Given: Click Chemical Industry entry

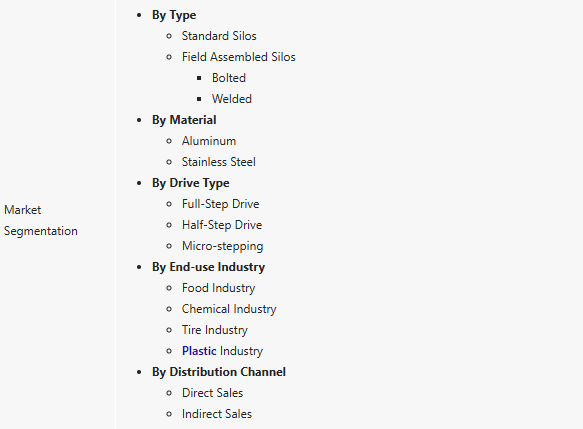Looking at the screenshot, I should pyautogui.click(x=229, y=309).
